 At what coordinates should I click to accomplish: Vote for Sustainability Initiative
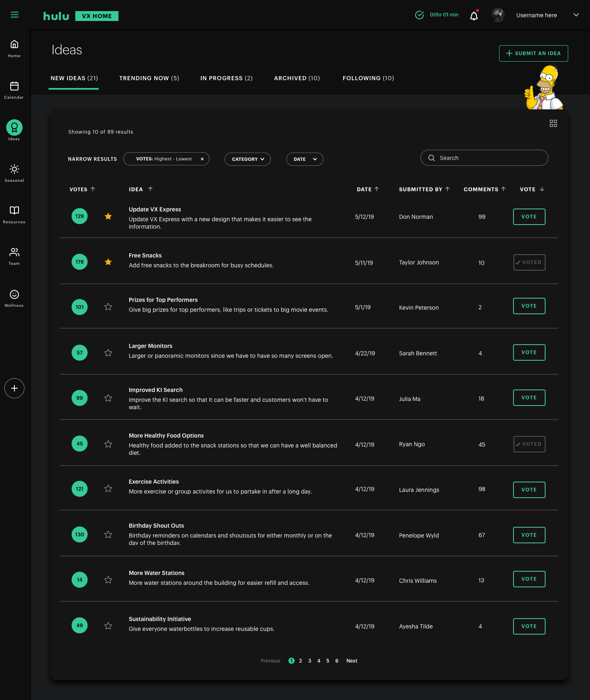pos(529,626)
